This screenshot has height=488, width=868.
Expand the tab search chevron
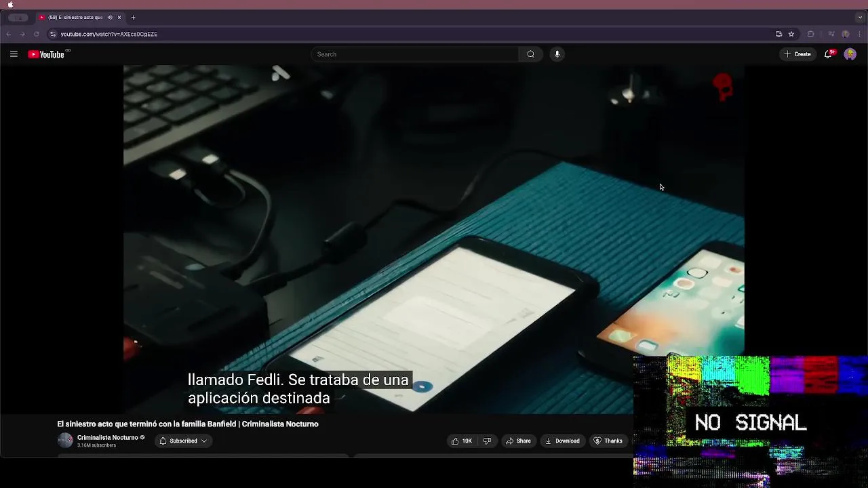[860, 18]
